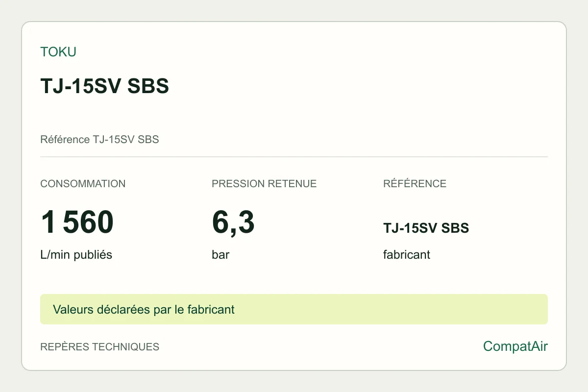Select the TJ-15SV SBS product title
This screenshot has width=588, height=392.
[104, 87]
